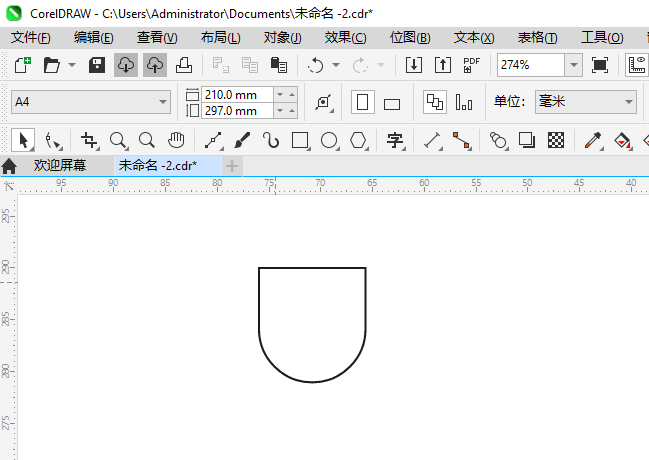This screenshot has height=460, width=649.
Task: Click the home icon beside the tabs
Action: [9, 166]
